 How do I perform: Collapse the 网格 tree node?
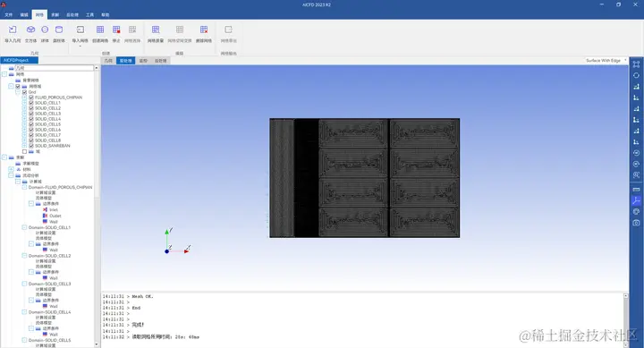(4, 74)
